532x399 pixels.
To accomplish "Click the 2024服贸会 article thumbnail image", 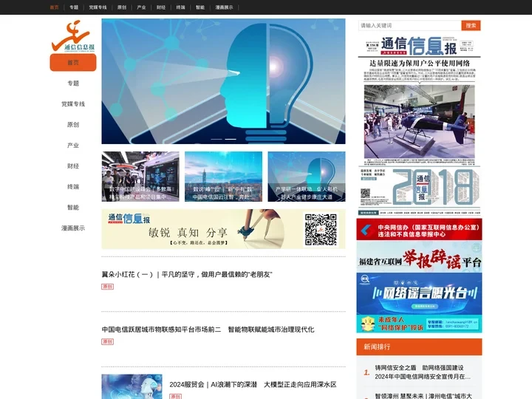I will pos(132,386).
